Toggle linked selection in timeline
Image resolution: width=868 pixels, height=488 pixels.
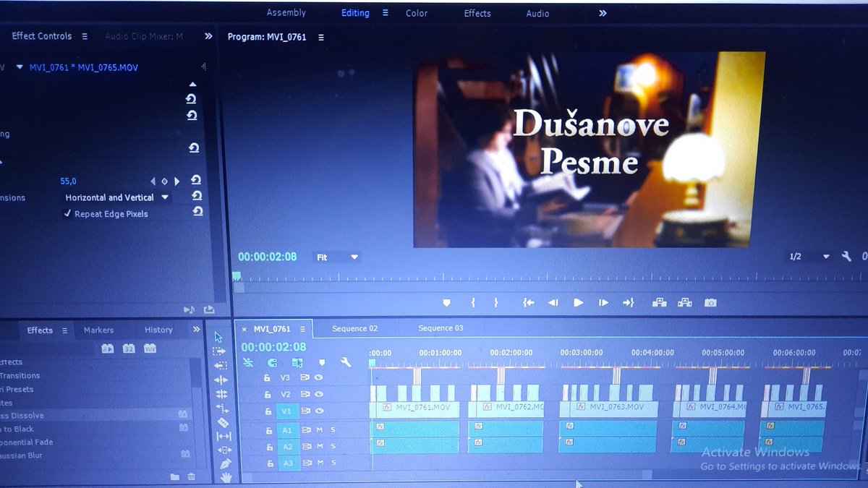point(297,362)
